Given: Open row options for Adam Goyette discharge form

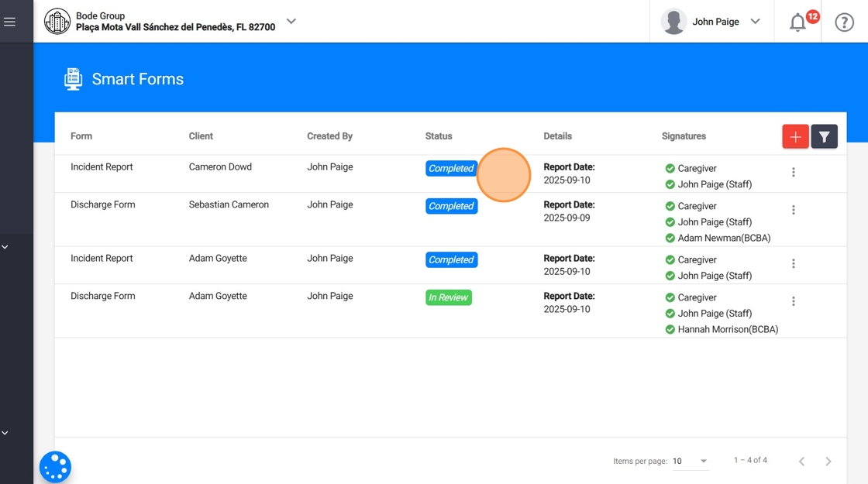Looking at the screenshot, I should click(x=794, y=301).
